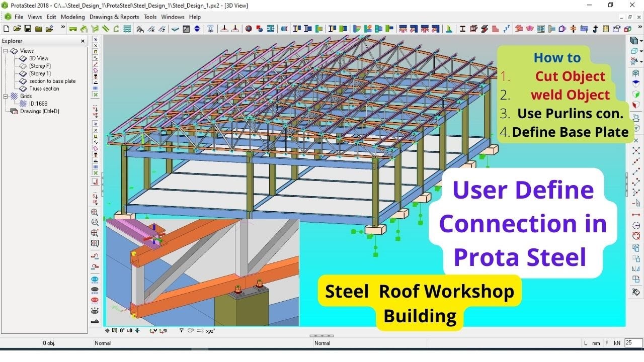The image size is (644, 362).
Task: Click the stair-shaped blue dots toolbar icon
Action: [x=508, y=29]
